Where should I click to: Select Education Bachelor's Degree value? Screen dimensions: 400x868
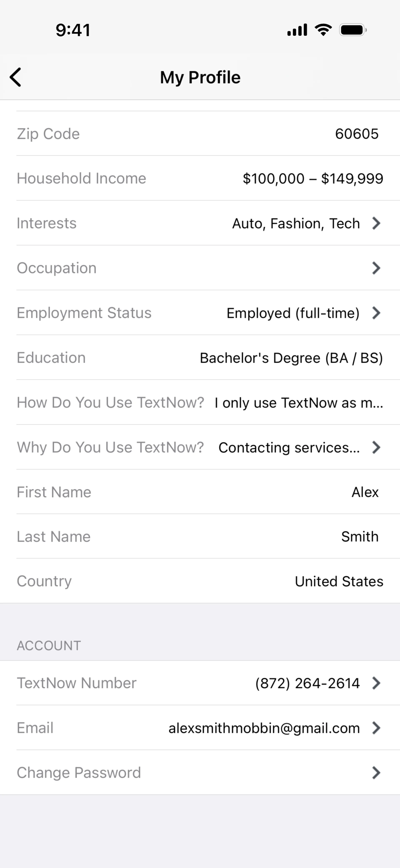click(291, 358)
